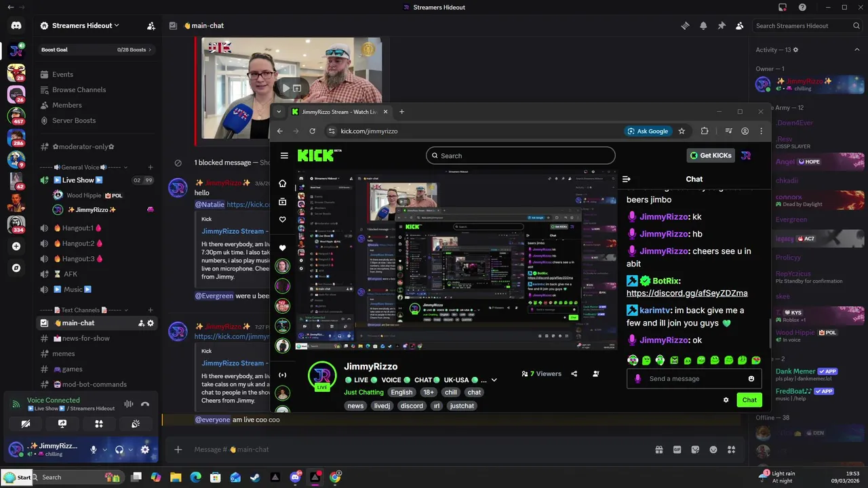Image resolution: width=868 pixels, height=488 pixels.
Task: Bookmark the kick.com page with the star
Action: coord(682,131)
